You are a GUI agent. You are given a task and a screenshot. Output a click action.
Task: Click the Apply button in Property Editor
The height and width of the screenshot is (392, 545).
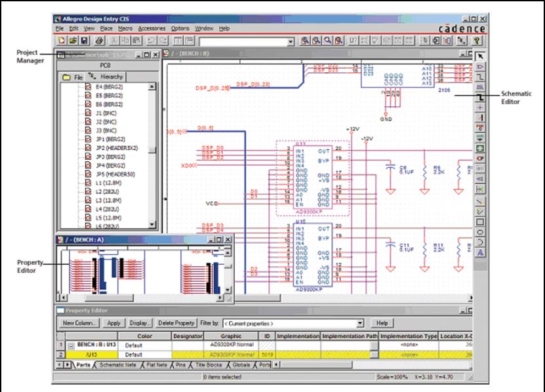(x=113, y=323)
